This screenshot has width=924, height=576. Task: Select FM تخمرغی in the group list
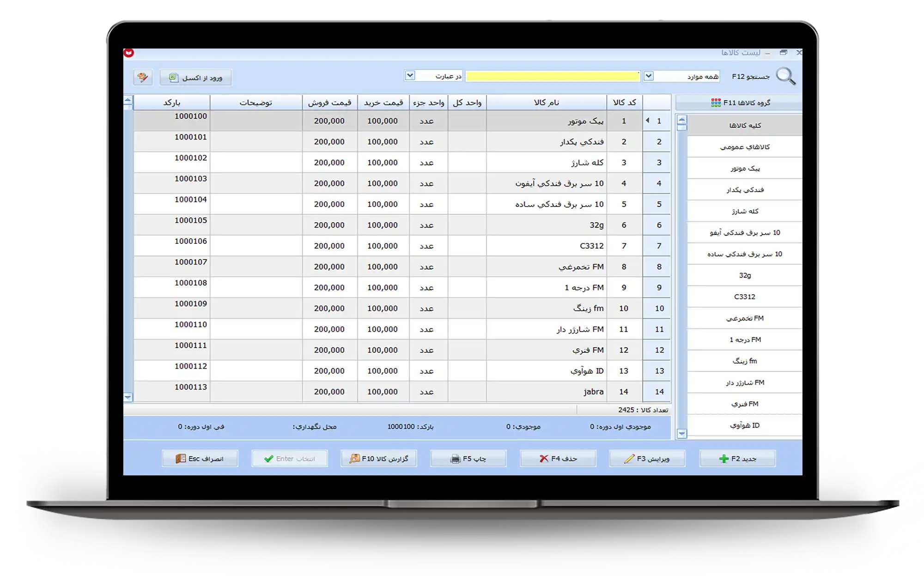tap(745, 318)
